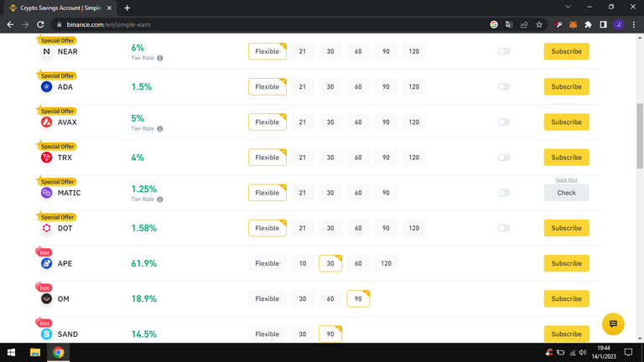This screenshot has height=362, width=644.
Task: Click the OM coin logo icon
Action: tap(46, 299)
